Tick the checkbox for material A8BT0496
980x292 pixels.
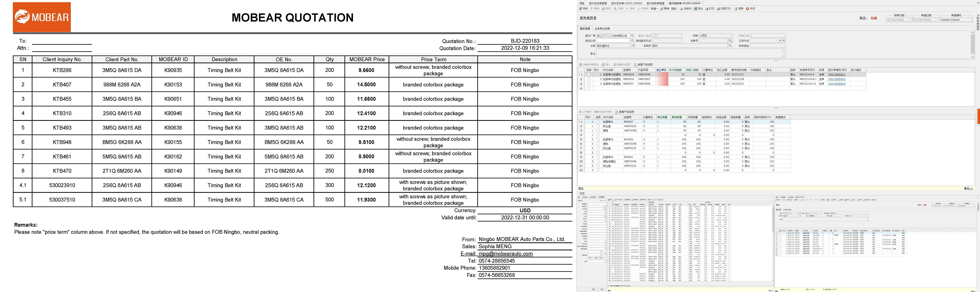pyautogui.click(x=598, y=161)
